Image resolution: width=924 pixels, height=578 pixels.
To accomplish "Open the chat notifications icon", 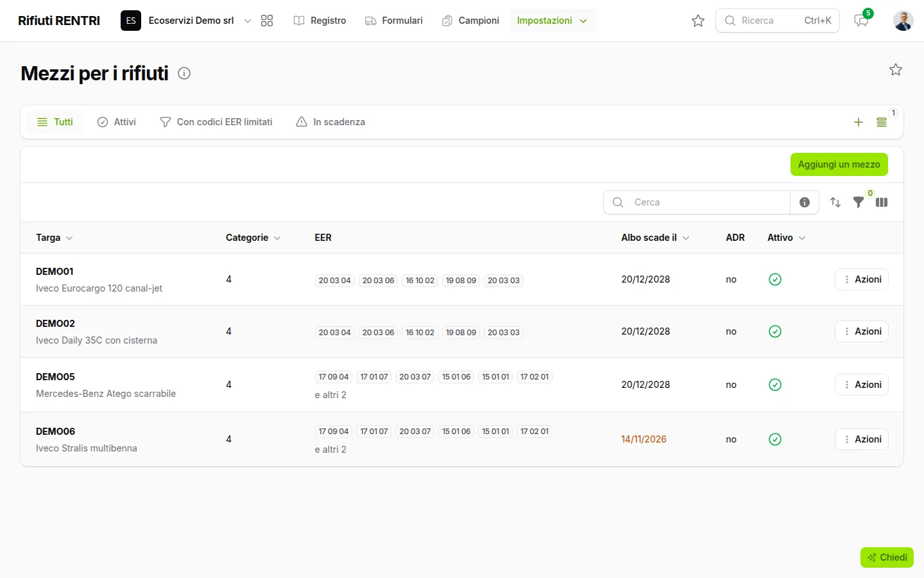I will tap(861, 21).
